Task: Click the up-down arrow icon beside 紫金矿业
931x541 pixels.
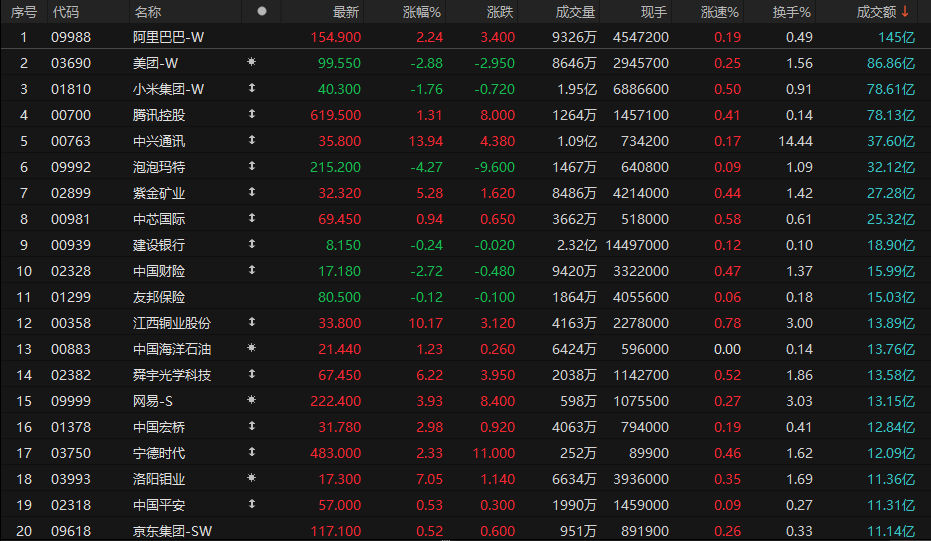Action: click(252, 192)
